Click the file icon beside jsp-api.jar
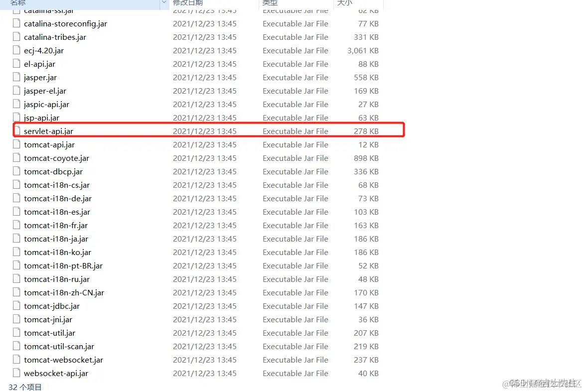Viewport: 585px width, 392px height. tap(16, 117)
